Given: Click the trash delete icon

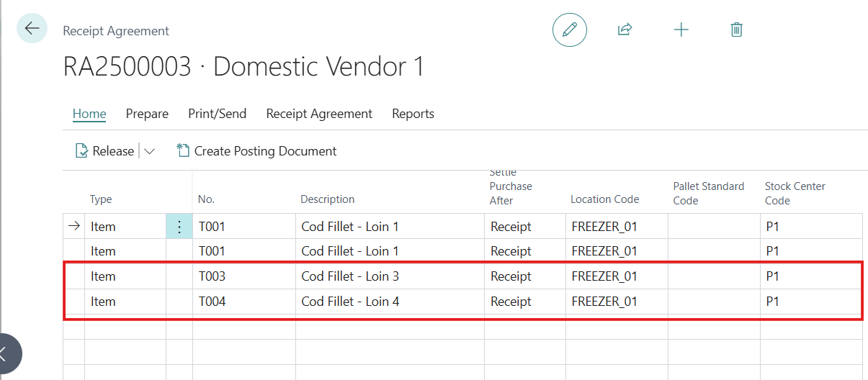Looking at the screenshot, I should point(736,30).
